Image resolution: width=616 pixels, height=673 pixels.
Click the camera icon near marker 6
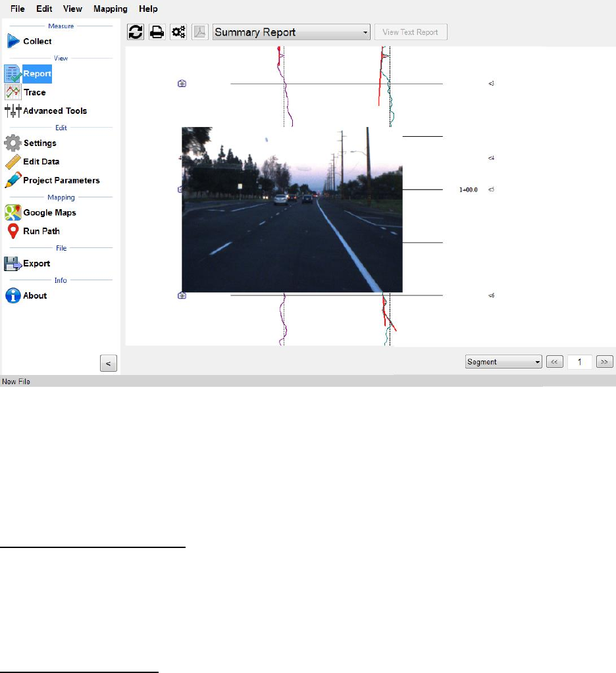point(182,296)
